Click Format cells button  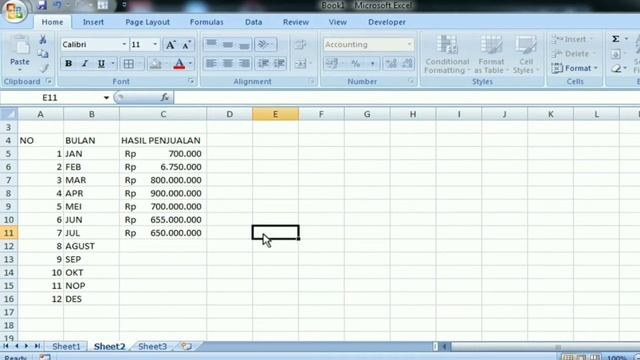(574, 68)
